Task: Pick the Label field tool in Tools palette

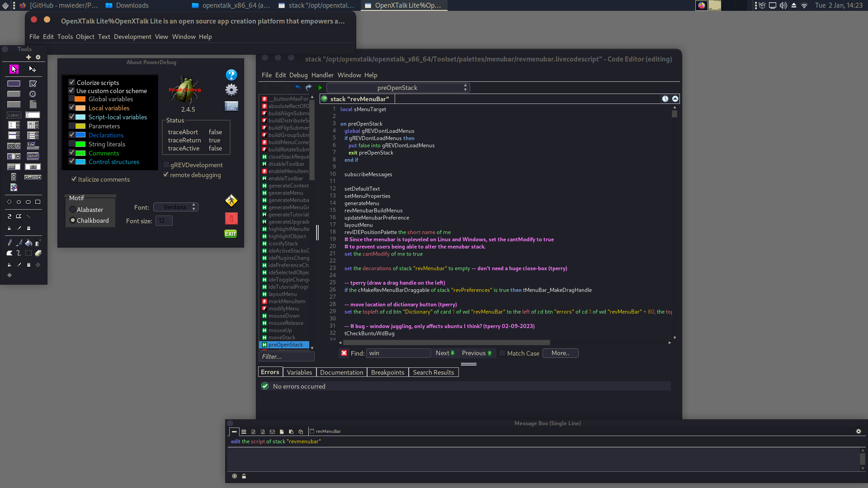Action: tap(14, 115)
